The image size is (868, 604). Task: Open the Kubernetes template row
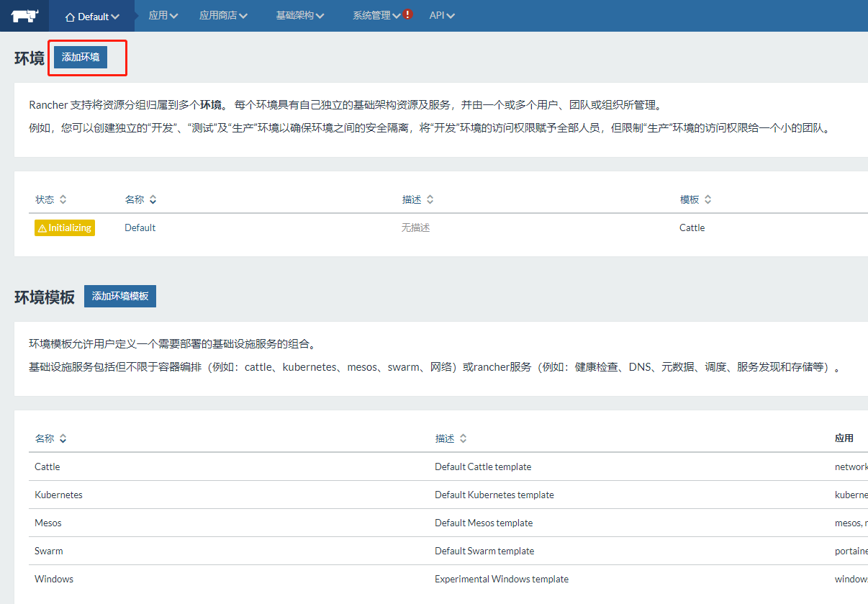click(58, 495)
